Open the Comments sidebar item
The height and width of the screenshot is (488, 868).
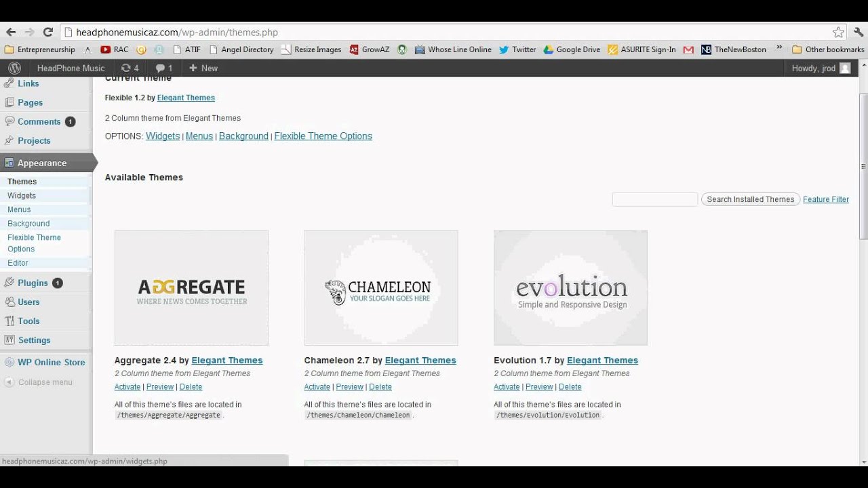point(39,121)
